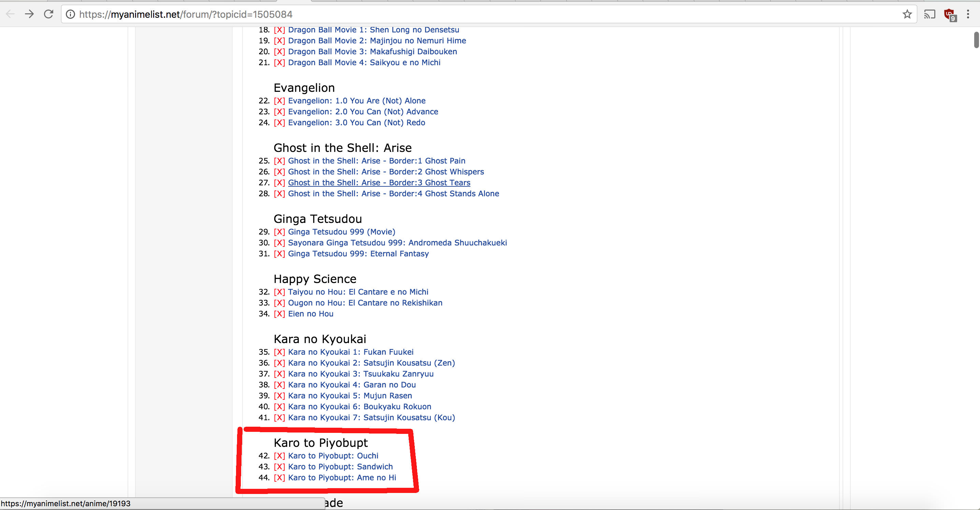Viewport: 980px width, 510px height.
Task: Click the site info icon in address bar
Action: coord(70,14)
